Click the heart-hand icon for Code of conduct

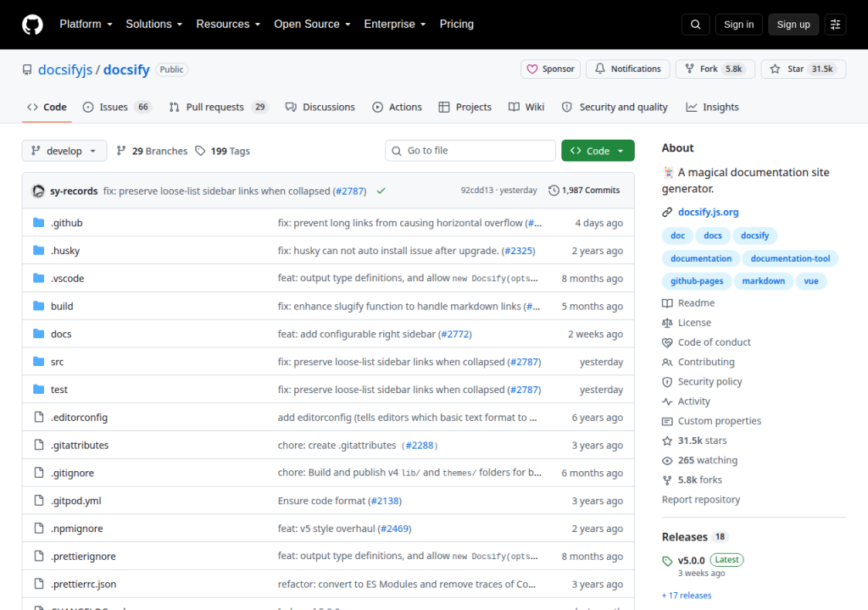point(667,342)
